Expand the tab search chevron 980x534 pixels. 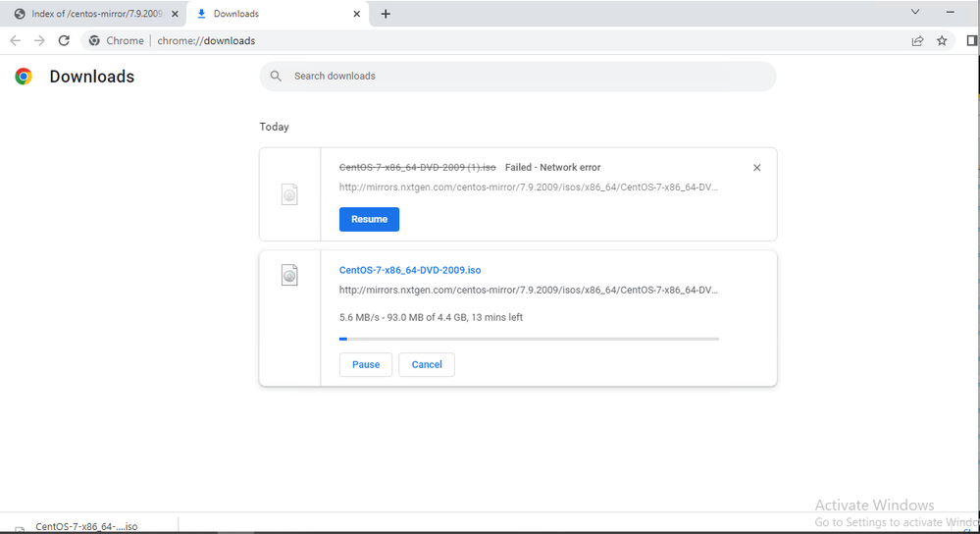[x=915, y=13]
